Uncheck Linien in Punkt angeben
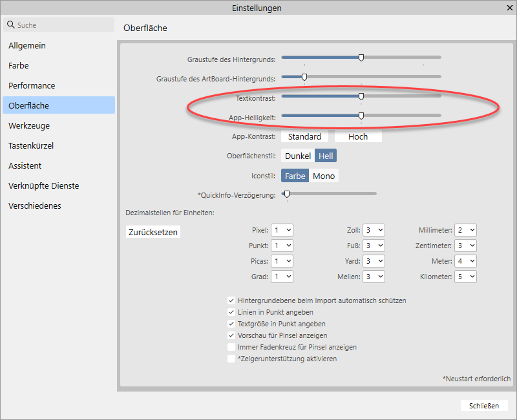 click(231, 312)
